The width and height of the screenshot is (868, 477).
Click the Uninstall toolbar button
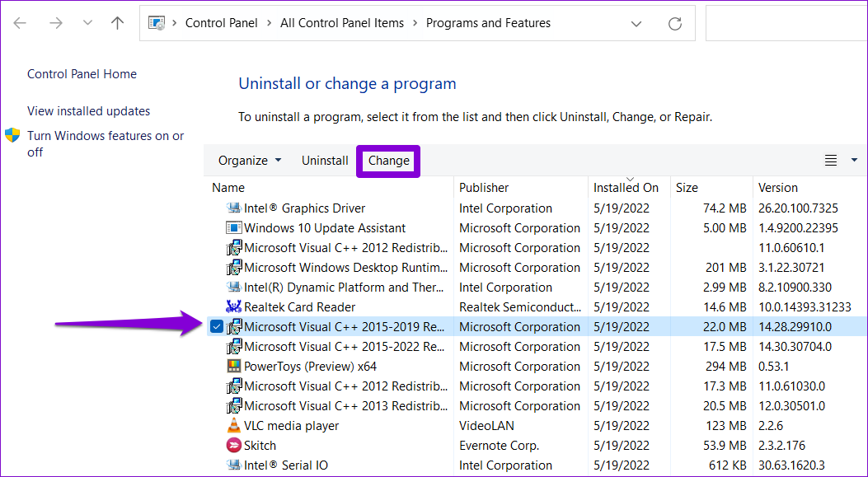click(325, 161)
